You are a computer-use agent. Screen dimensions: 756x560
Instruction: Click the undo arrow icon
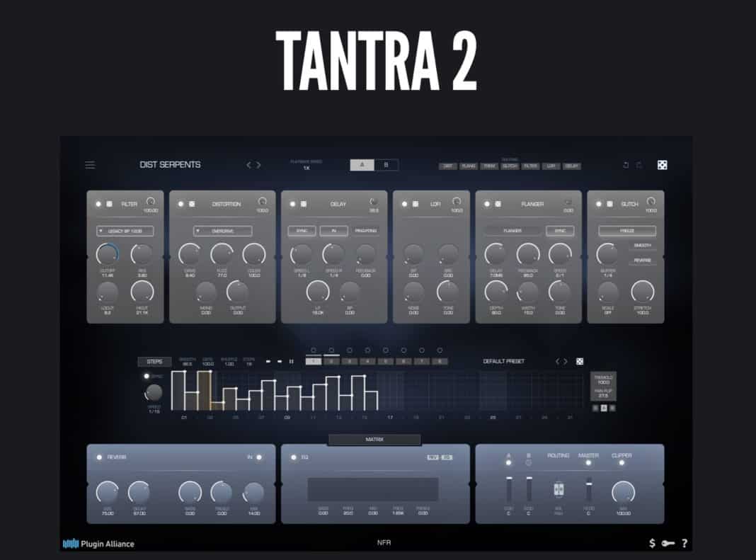[626, 165]
